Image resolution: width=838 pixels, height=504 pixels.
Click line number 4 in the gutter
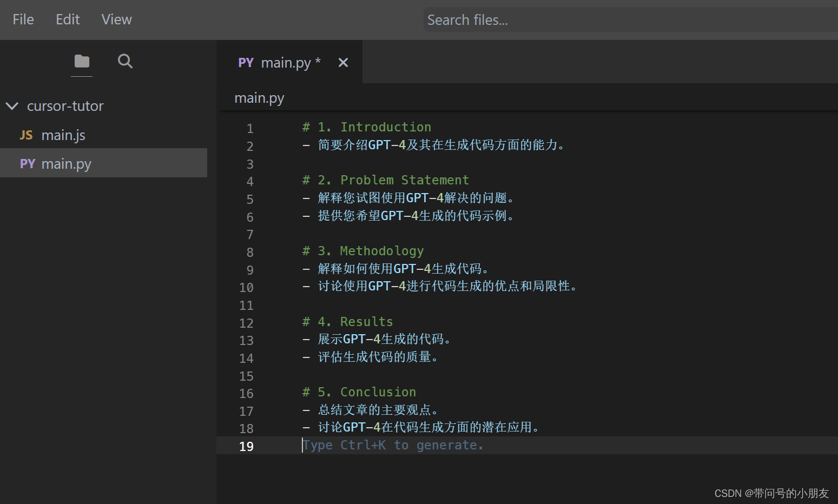point(250,182)
